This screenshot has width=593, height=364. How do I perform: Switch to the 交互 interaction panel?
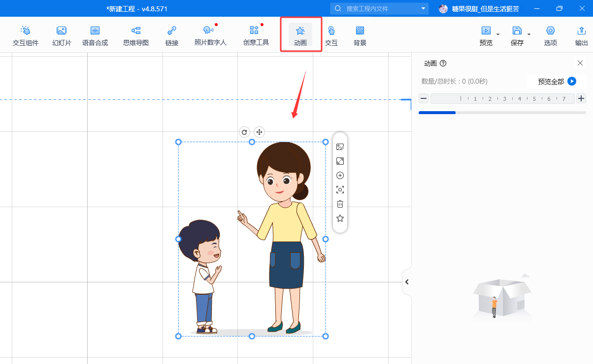coord(331,36)
